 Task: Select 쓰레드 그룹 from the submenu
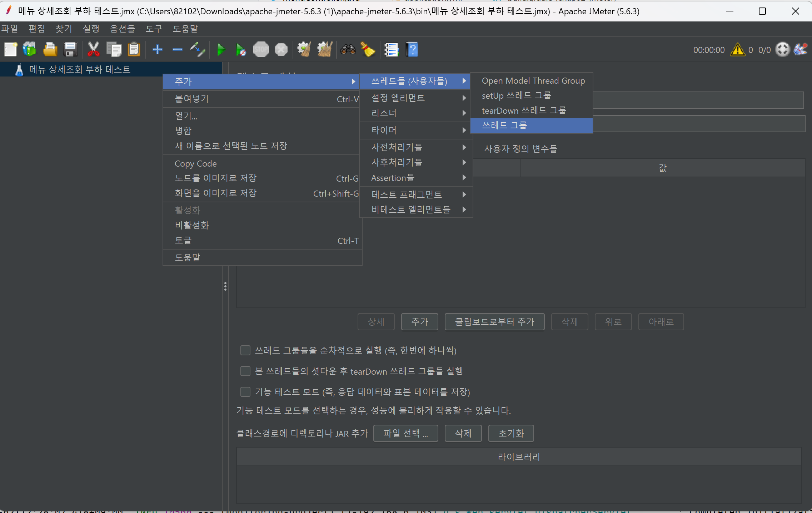click(504, 125)
